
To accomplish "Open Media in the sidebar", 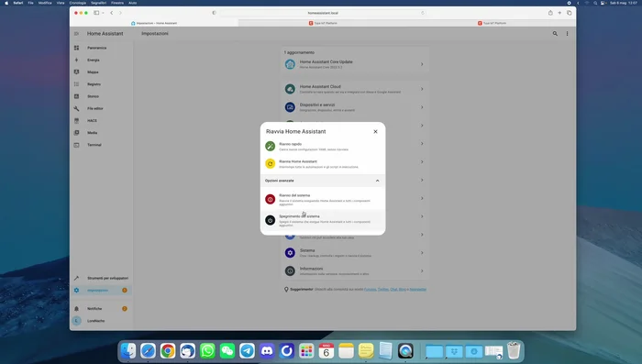I will (x=102, y=133).
